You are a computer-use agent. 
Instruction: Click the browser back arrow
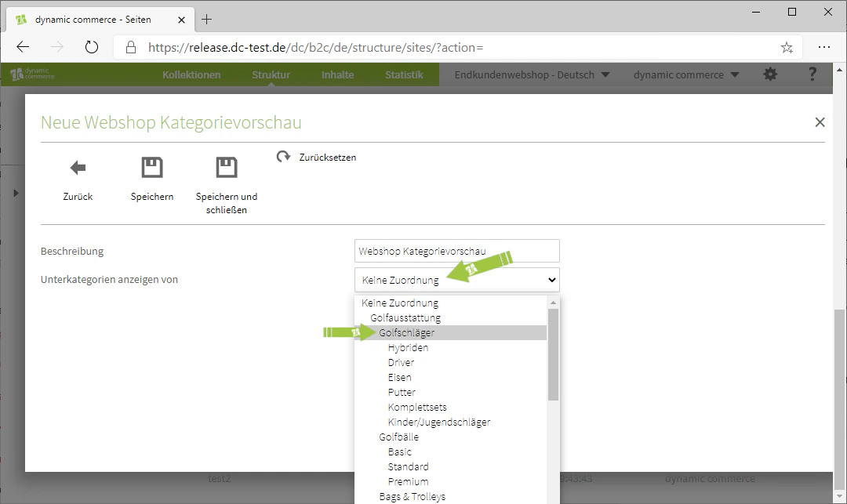pyautogui.click(x=23, y=48)
